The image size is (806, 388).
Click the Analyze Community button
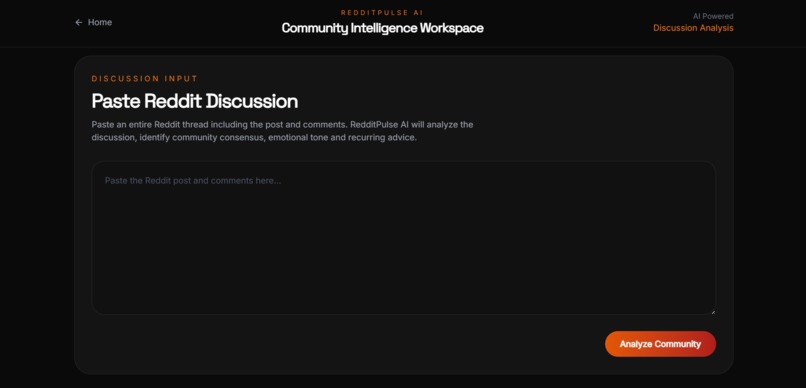660,344
